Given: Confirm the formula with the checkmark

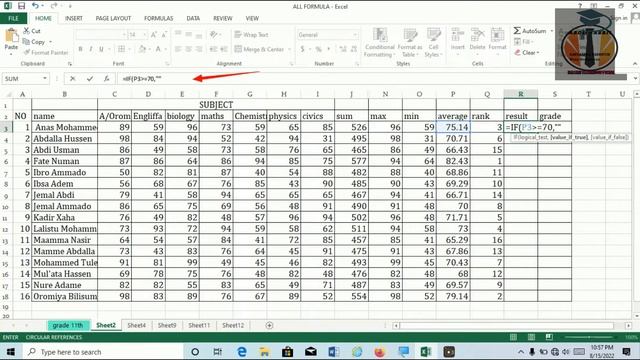Looking at the screenshot, I should click(x=89, y=78).
